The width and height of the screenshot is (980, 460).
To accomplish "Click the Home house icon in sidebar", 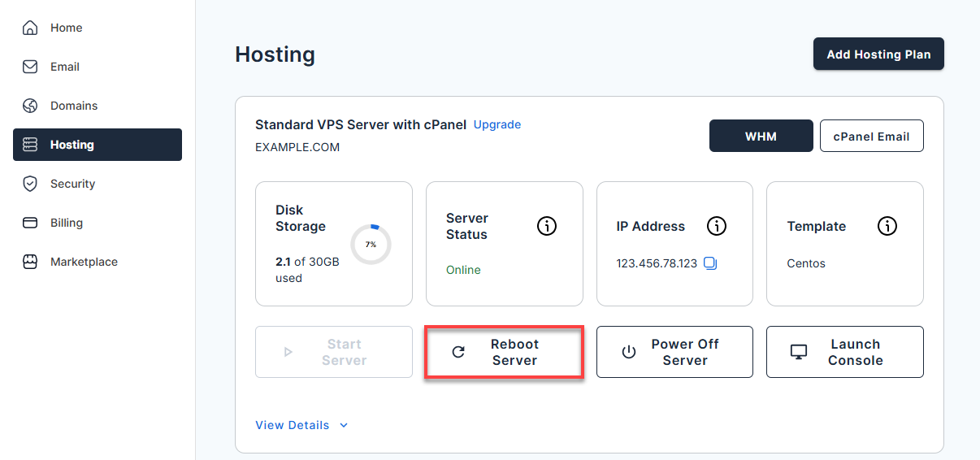I will click(x=30, y=28).
